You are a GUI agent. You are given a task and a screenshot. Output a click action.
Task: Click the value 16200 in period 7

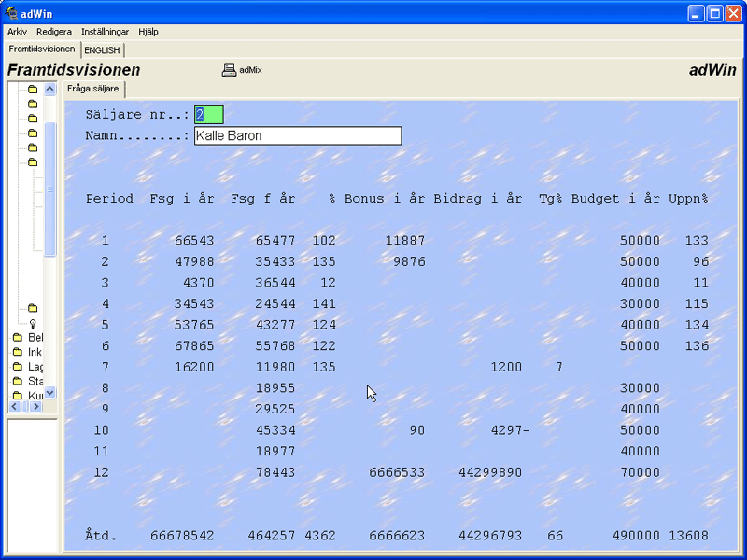pyautogui.click(x=194, y=367)
